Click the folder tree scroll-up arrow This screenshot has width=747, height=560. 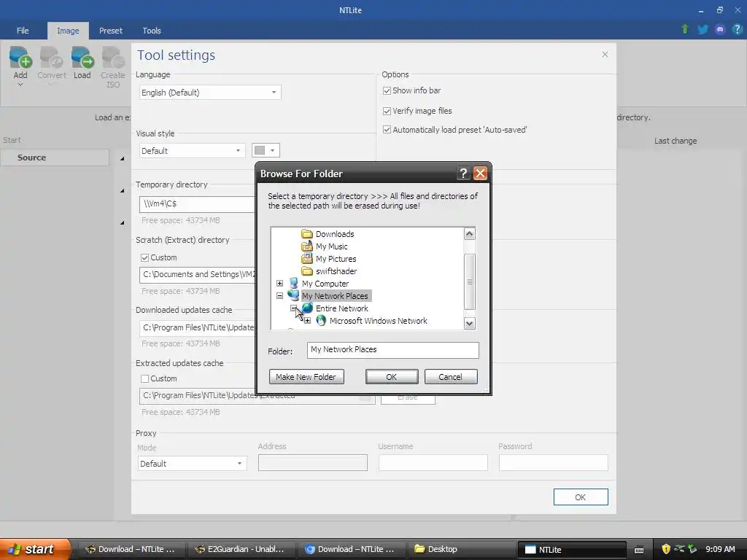[x=469, y=234]
